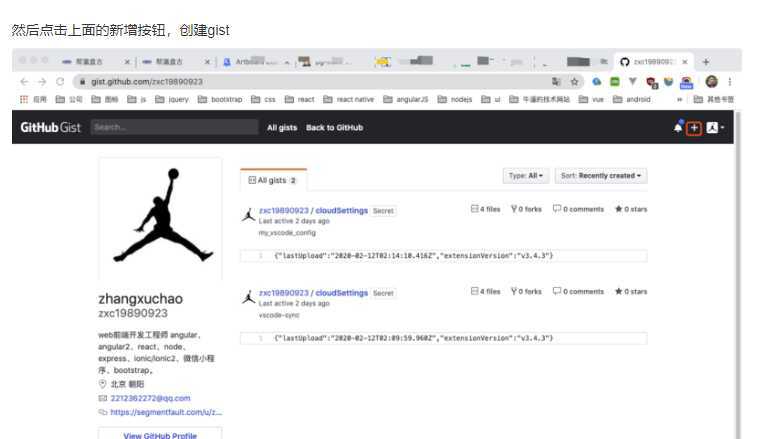The image size is (771, 439).
Task: Open the jquery bookmarks folder
Action: (172, 99)
